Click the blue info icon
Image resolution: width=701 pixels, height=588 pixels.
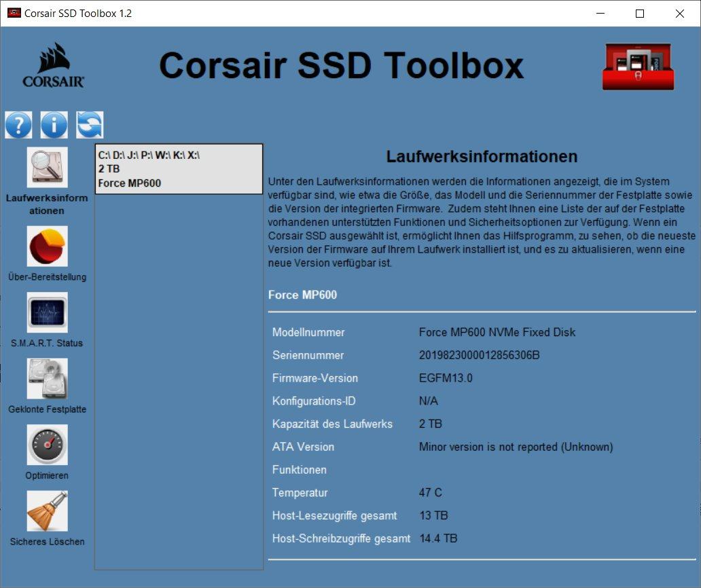click(54, 125)
